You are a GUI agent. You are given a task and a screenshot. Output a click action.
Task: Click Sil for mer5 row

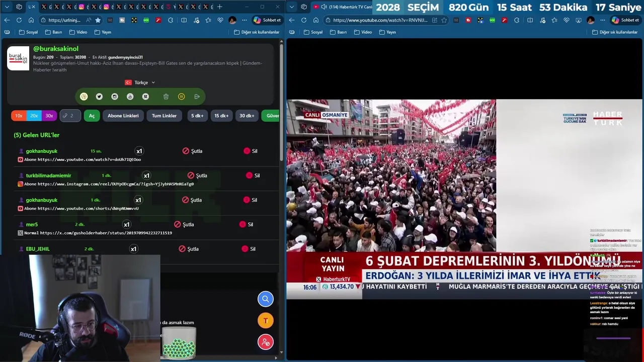coord(247,225)
